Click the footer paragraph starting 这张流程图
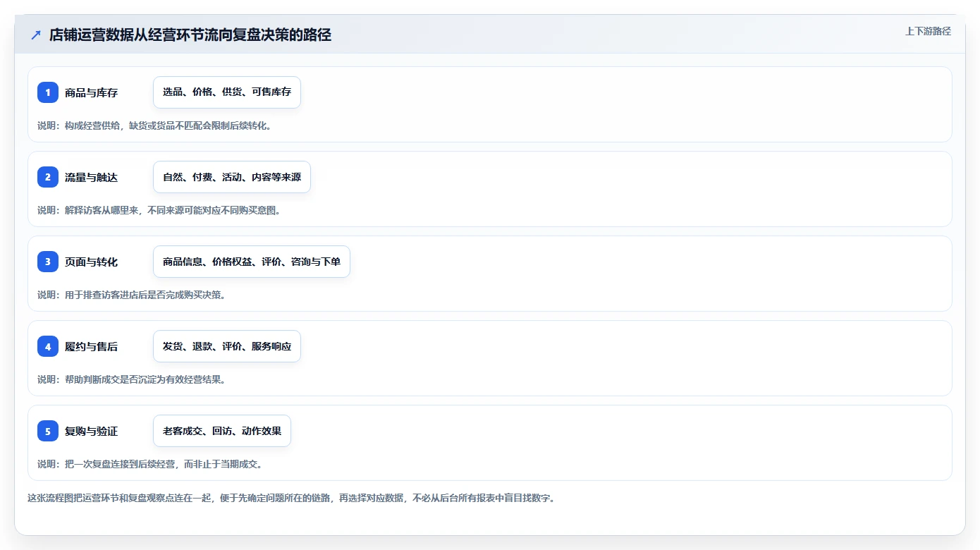Screen dimensions: 980x550 point(291,498)
